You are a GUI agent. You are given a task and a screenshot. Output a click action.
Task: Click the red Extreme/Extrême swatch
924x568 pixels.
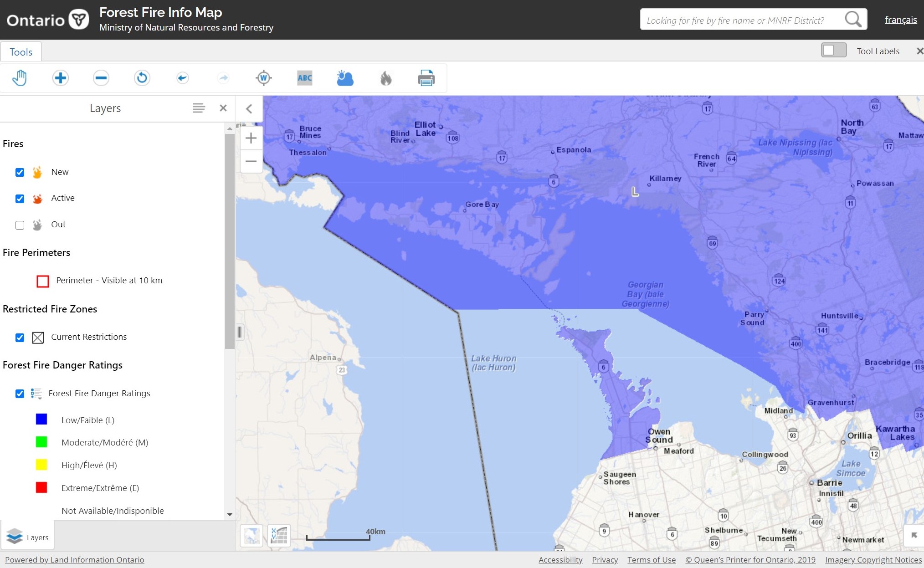41,487
